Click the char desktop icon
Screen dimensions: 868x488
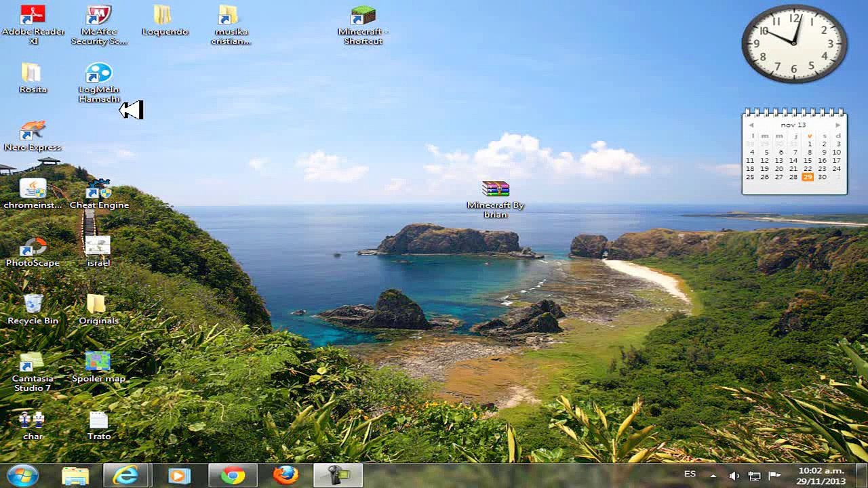tap(33, 425)
